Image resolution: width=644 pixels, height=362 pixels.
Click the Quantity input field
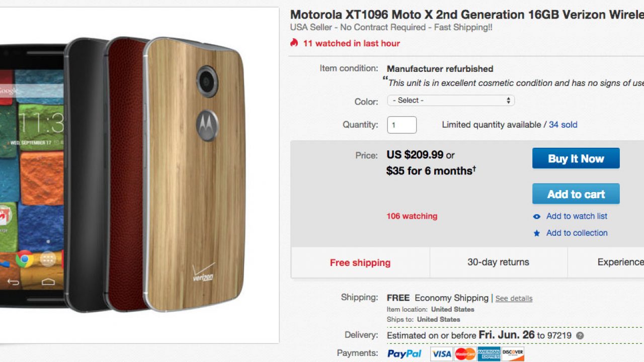tap(401, 125)
